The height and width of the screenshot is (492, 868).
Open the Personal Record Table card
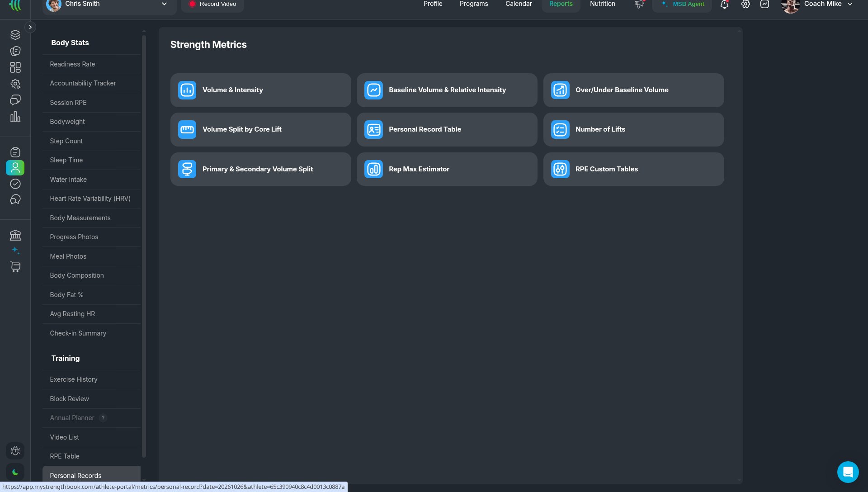coord(447,129)
